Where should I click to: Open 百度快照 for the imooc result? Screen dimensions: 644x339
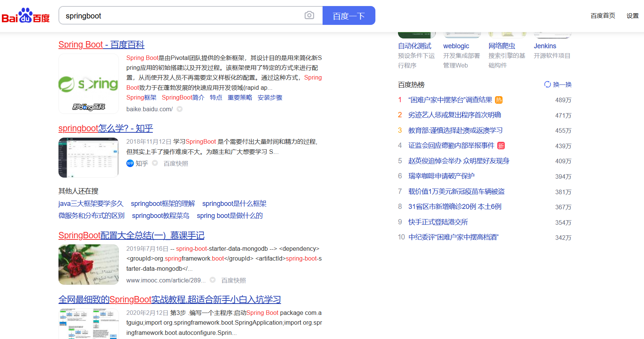pos(234,280)
